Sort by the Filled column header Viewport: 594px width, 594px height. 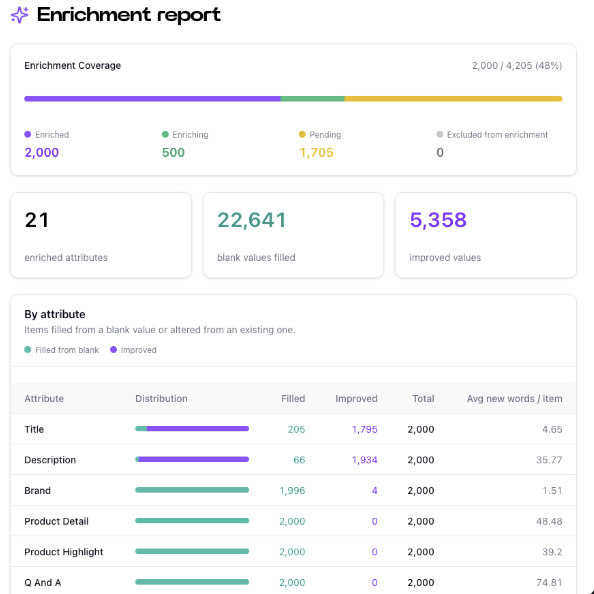293,399
